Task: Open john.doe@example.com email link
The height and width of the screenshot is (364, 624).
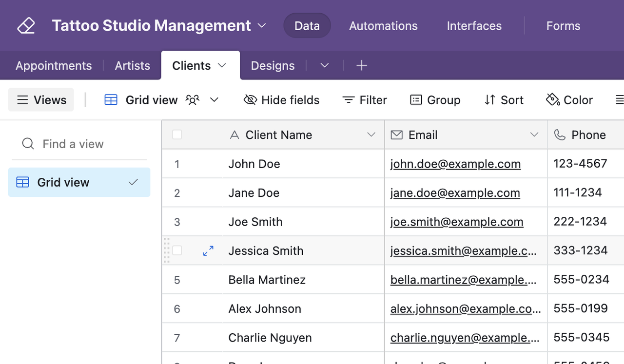Action: click(x=455, y=164)
